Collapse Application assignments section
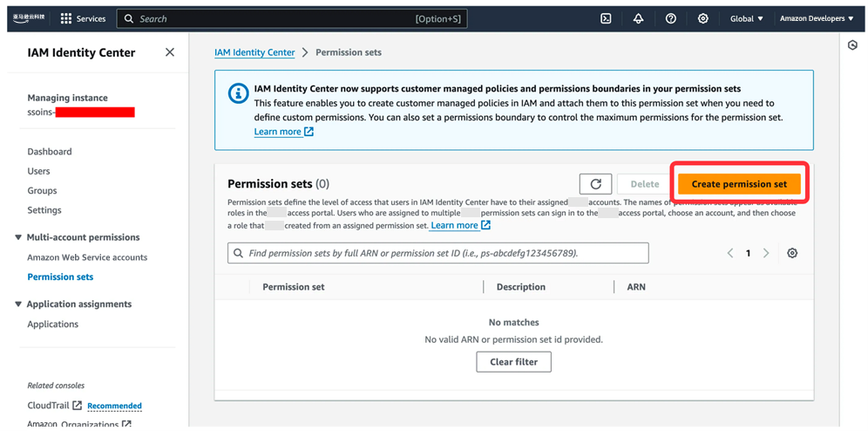Viewport: 868px width, 431px height. pyautogui.click(x=19, y=304)
